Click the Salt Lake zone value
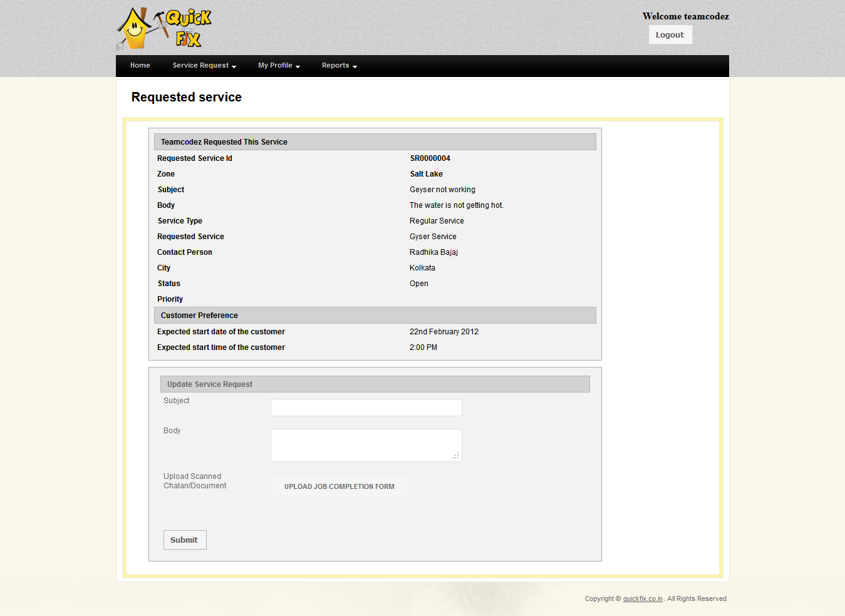 [x=427, y=174]
